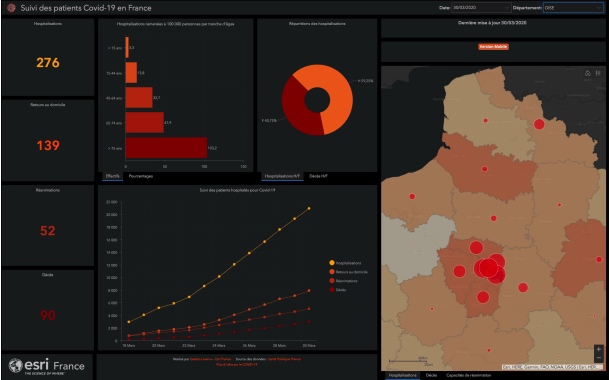Viewport: 610px width, 380px height.
Task: Select the largest red circle over Paris
Action: (x=488, y=268)
